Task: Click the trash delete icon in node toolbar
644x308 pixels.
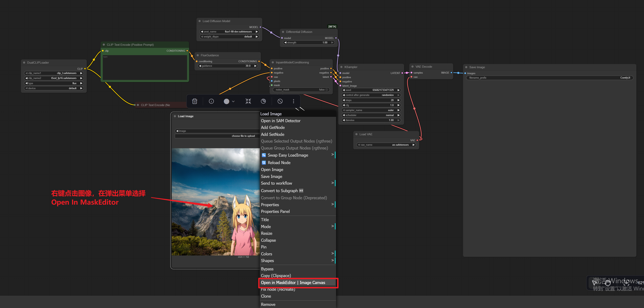Action: pos(195,101)
